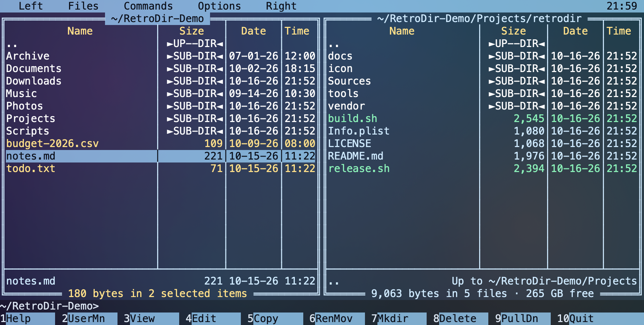Click the 1Help function key

(x=28, y=318)
